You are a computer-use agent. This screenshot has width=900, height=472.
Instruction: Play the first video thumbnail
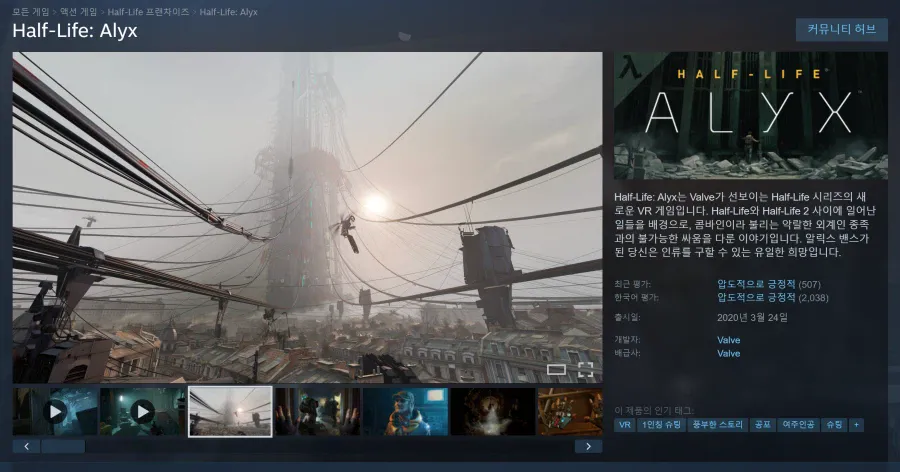(x=55, y=411)
